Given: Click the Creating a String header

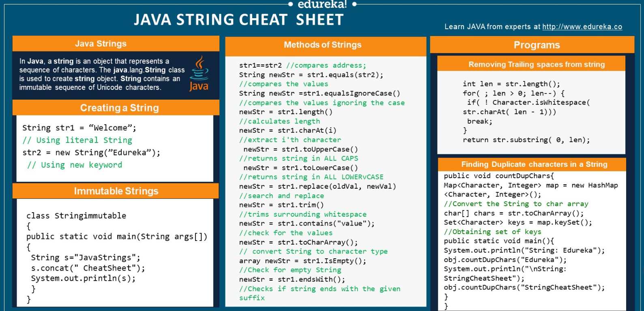Looking at the screenshot, I should click(116, 108).
